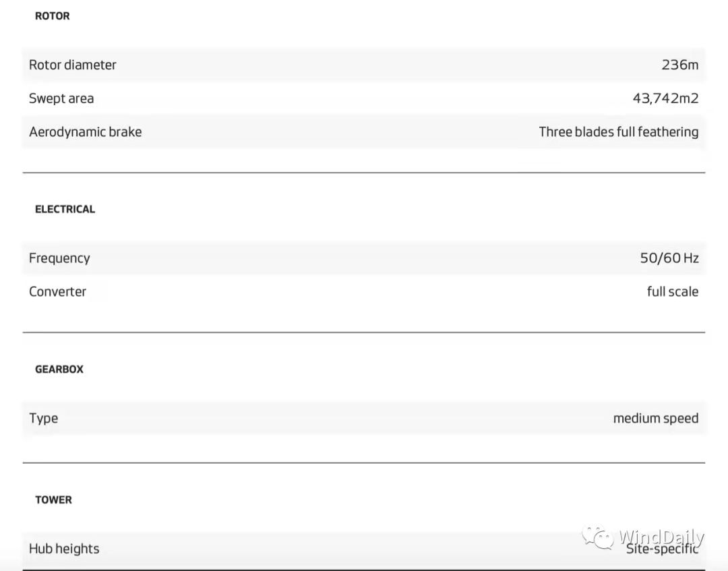Click the gearbox Type label

click(x=43, y=419)
